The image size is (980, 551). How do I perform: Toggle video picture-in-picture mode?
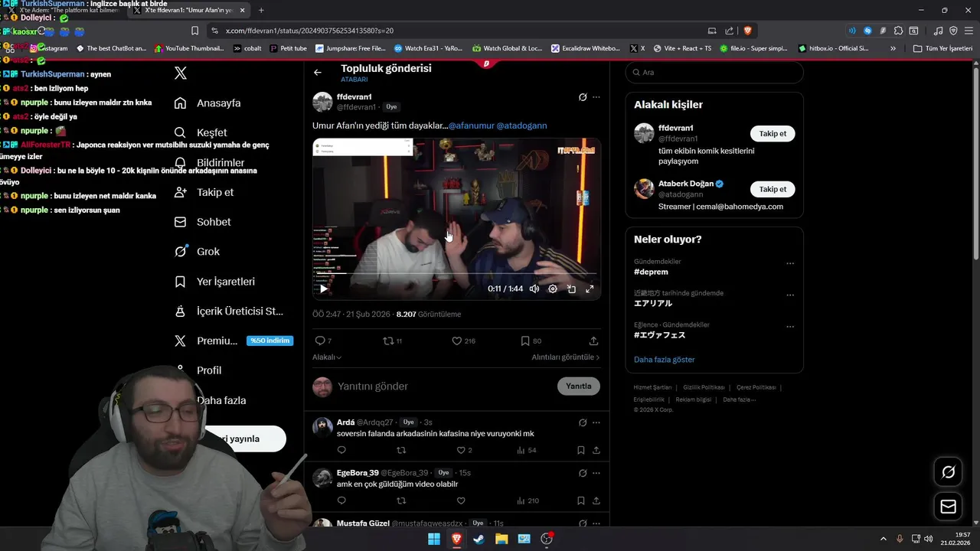point(571,289)
